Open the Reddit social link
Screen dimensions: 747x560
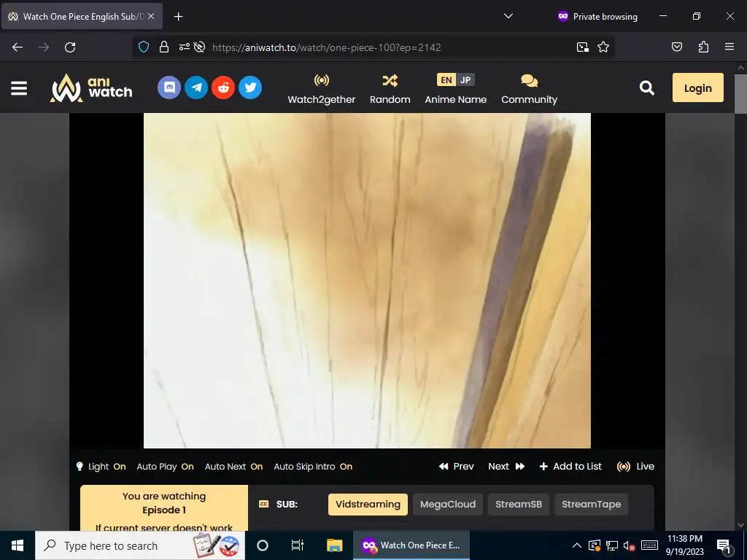(x=223, y=87)
